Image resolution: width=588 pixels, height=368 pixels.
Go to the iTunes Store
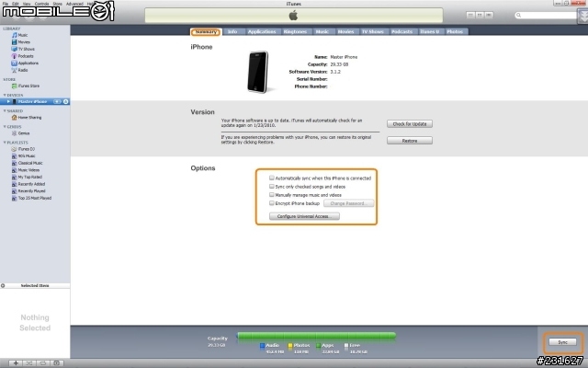[x=25, y=86]
